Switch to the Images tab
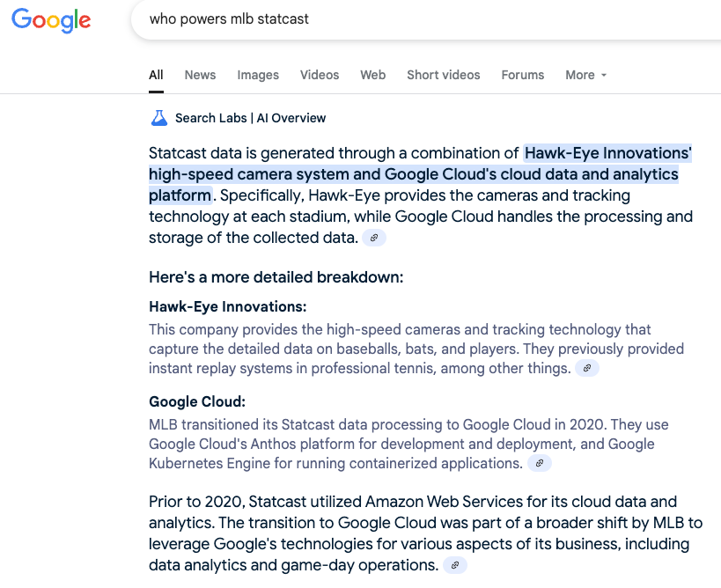721x588 pixels. click(258, 75)
